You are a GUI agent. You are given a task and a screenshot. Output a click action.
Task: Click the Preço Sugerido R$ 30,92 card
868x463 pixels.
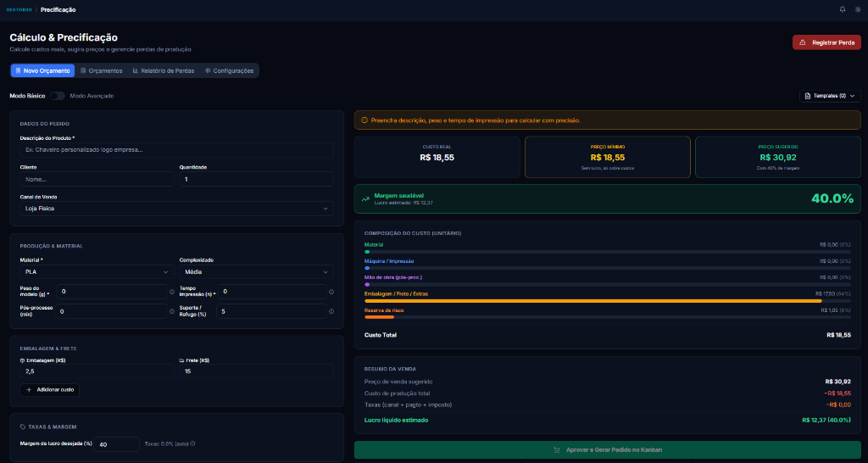pyautogui.click(x=778, y=157)
